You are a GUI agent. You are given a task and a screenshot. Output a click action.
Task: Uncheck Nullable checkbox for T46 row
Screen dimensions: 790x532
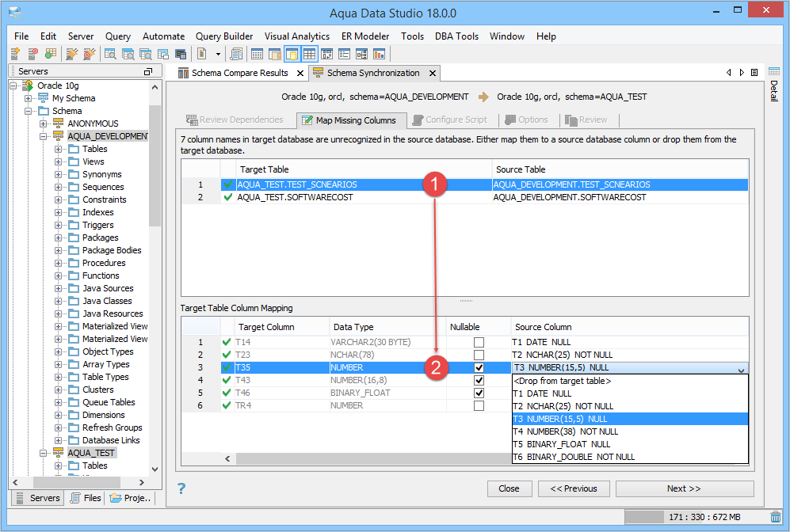pyautogui.click(x=479, y=393)
